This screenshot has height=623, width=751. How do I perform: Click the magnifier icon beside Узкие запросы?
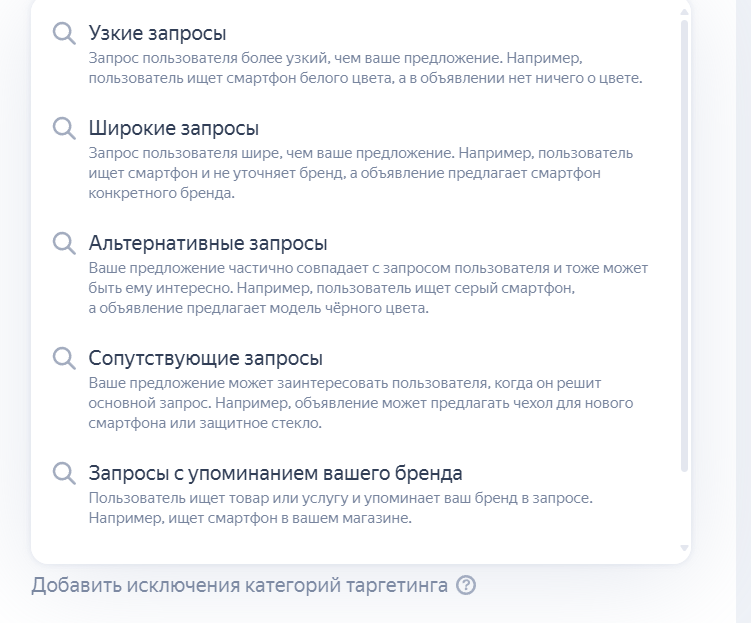[64, 34]
